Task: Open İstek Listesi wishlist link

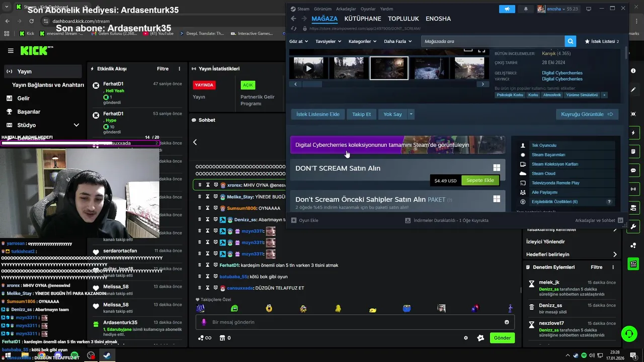Action: click(x=602, y=41)
